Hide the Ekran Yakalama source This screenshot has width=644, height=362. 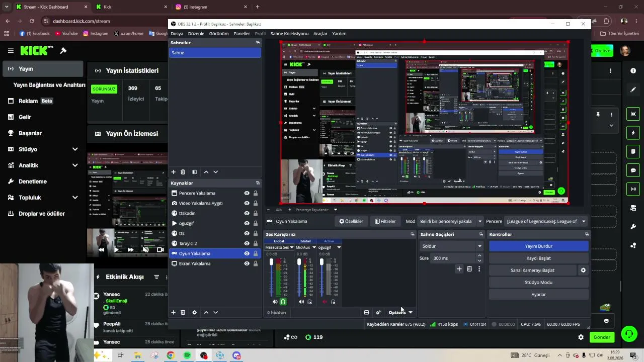pyautogui.click(x=247, y=263)
